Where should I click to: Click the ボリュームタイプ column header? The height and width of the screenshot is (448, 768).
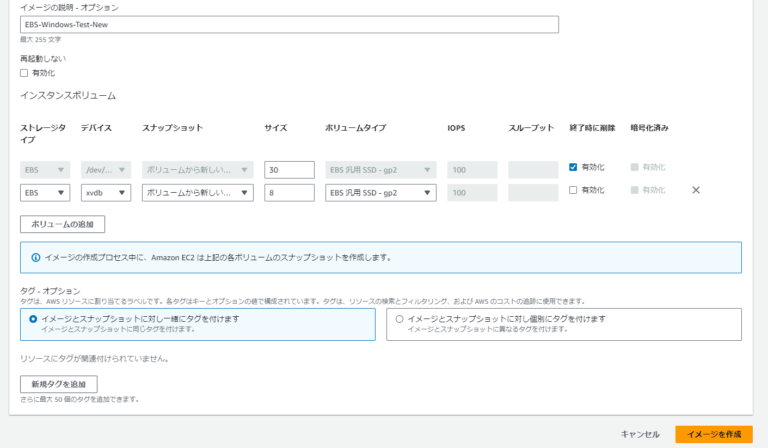pyautogui.click(x=356, y=128)
